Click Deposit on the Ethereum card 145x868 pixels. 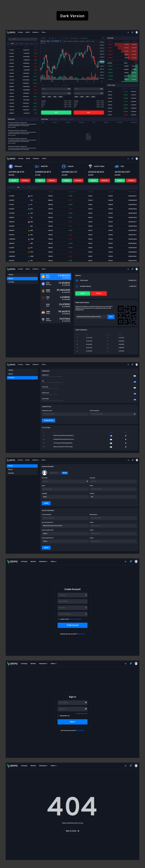(x=13, y=181)
